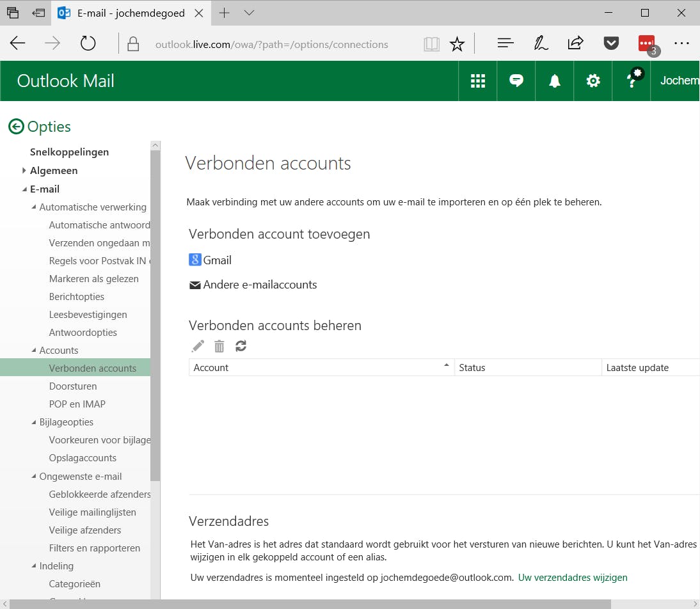Click the set-aside tabs icon
This screenshot has width=700, height=609.
click(38, 13)
